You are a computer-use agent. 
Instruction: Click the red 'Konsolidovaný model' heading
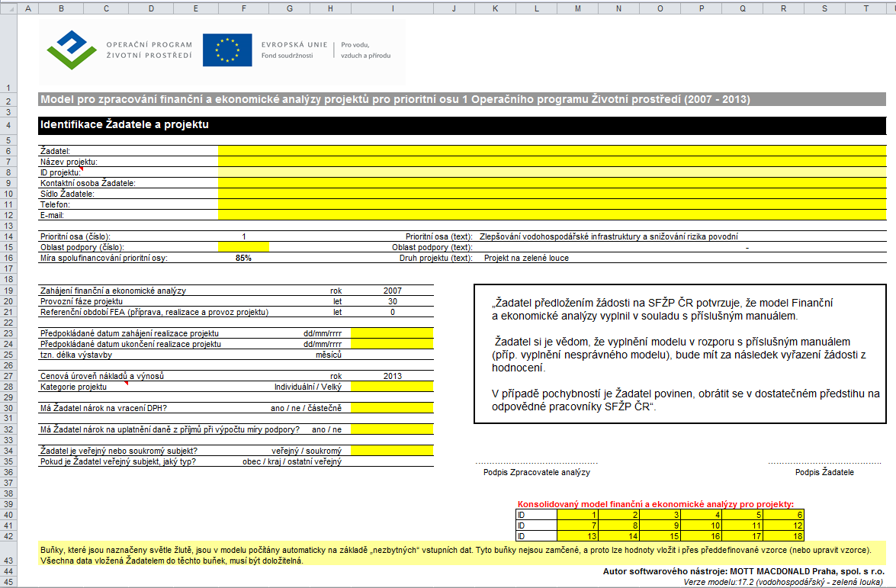[x=656, y=504]
